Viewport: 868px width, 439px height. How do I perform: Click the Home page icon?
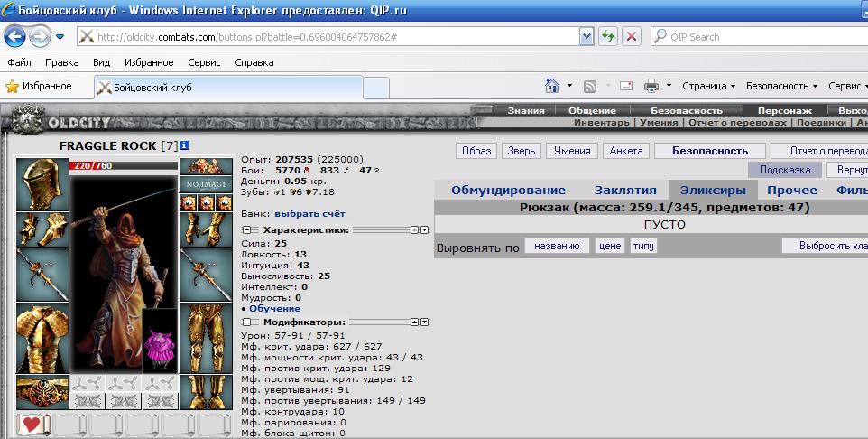pos(552,86)
